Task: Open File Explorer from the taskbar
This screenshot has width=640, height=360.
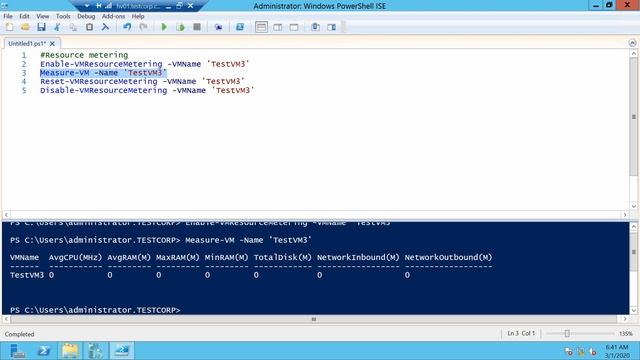Action: point(70,351)
